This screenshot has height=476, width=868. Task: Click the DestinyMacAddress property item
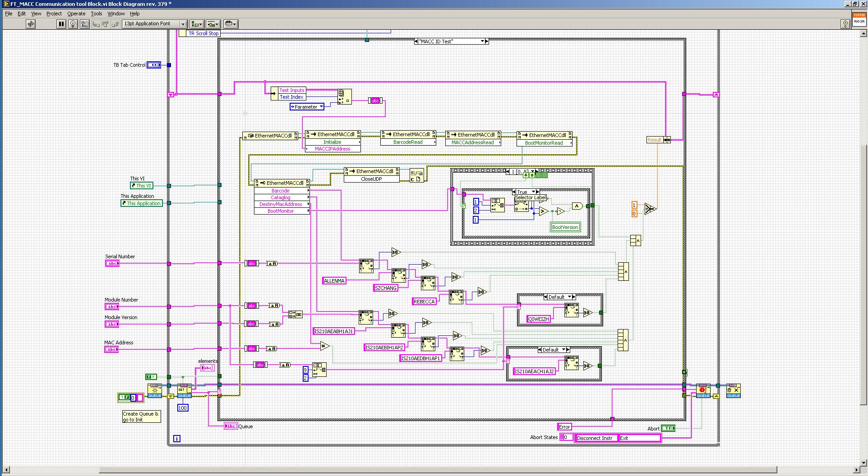(281, 204)
